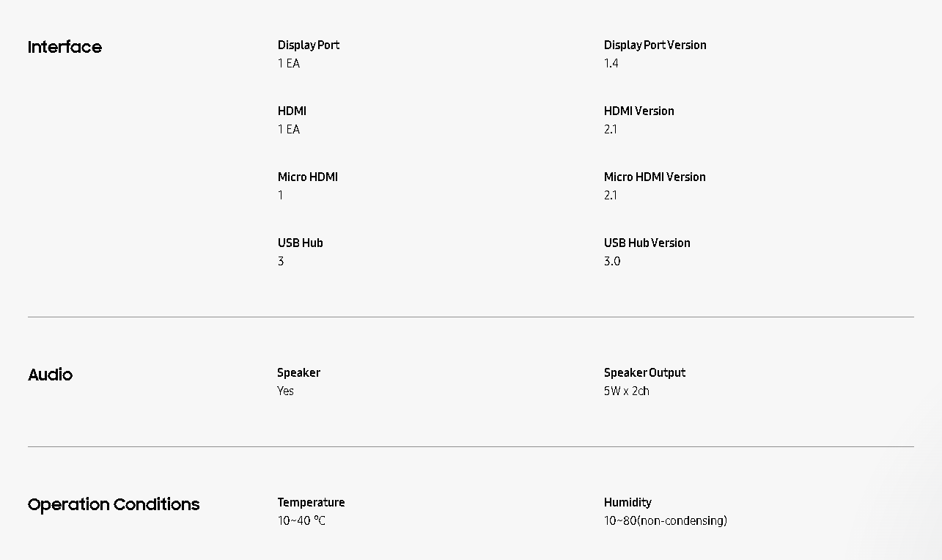This screenshot has height=560, width=942.
Task: Click the Interface section heading
Action: coord(65,47)
